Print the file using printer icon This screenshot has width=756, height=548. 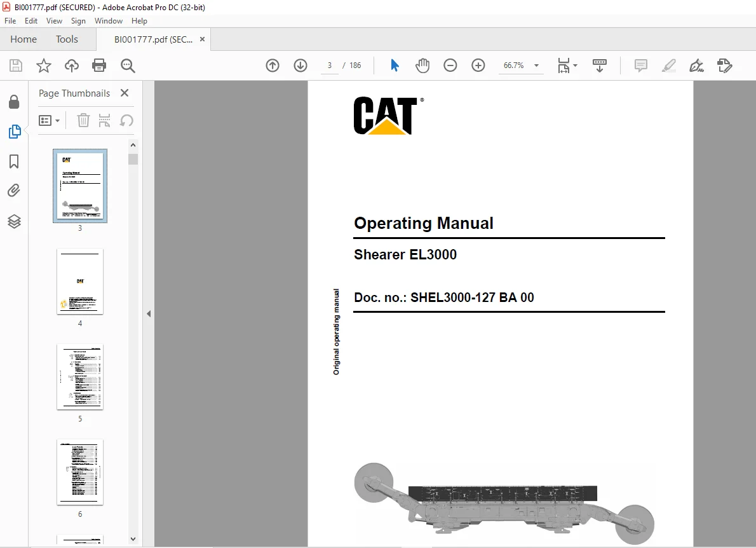pos(99,65)
